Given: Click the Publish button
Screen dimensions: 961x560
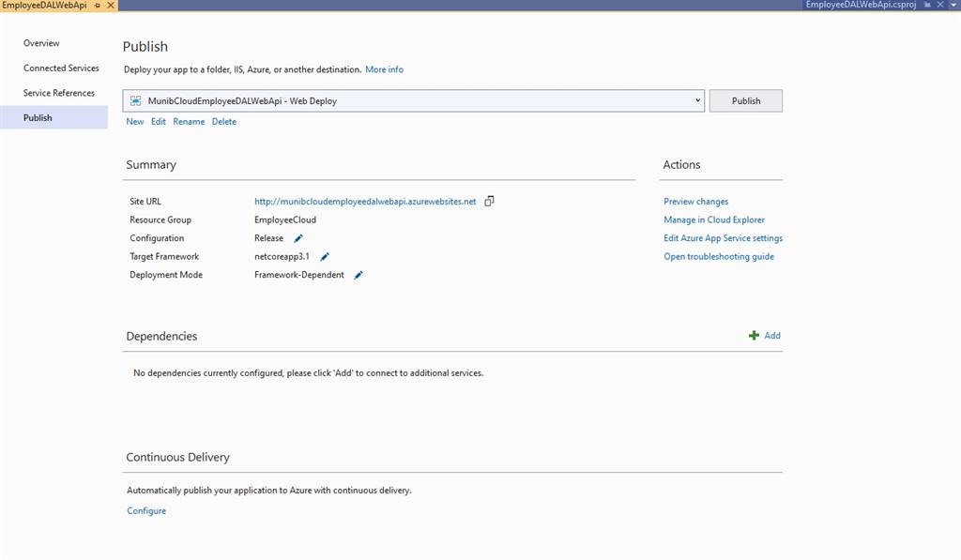Looking at the screenshot, I should click(745, 99).
